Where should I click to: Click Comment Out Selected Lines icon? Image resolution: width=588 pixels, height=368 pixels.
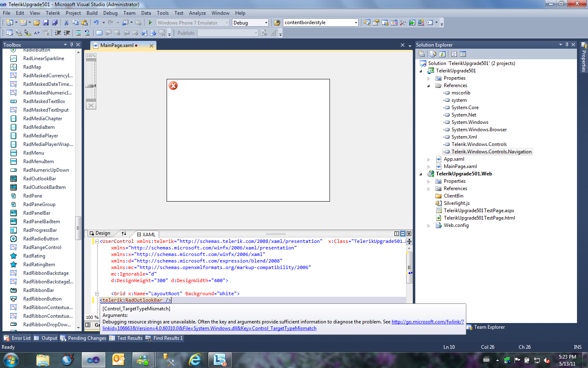click(x=78, y=33)
